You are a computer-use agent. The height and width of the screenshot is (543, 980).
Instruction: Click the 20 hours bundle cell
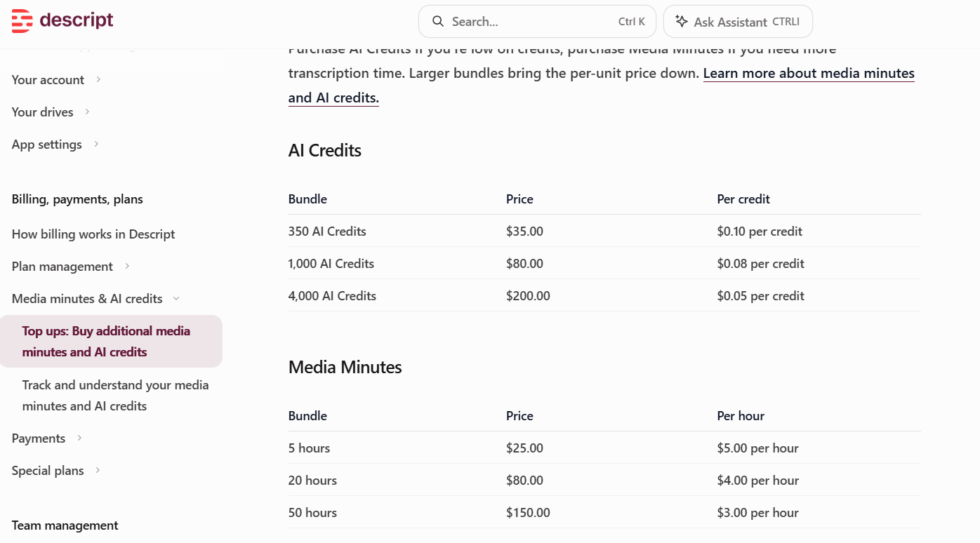tap(312, 481)
